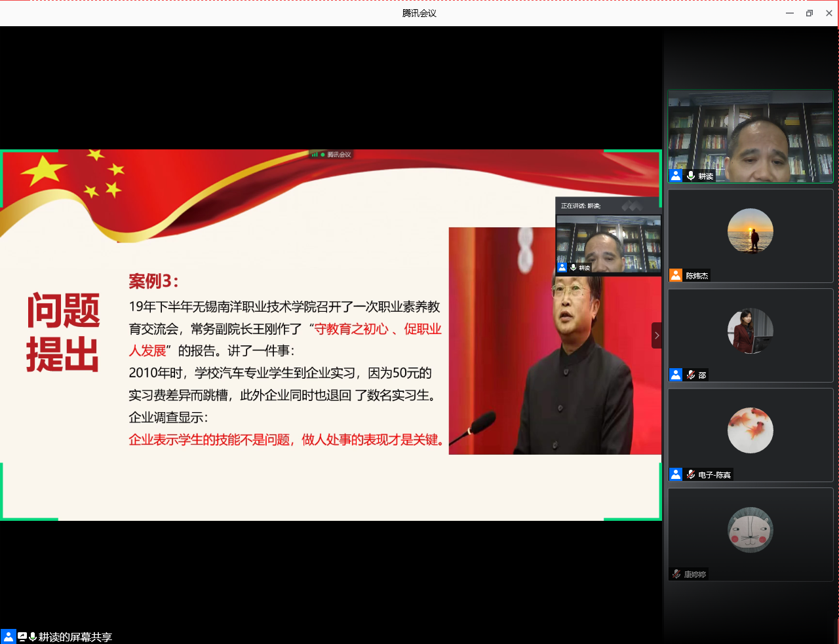The image size is (839, 644).
Task: Select the lion cartoon avatar of 康婷婷
Action: coord(751,530)
